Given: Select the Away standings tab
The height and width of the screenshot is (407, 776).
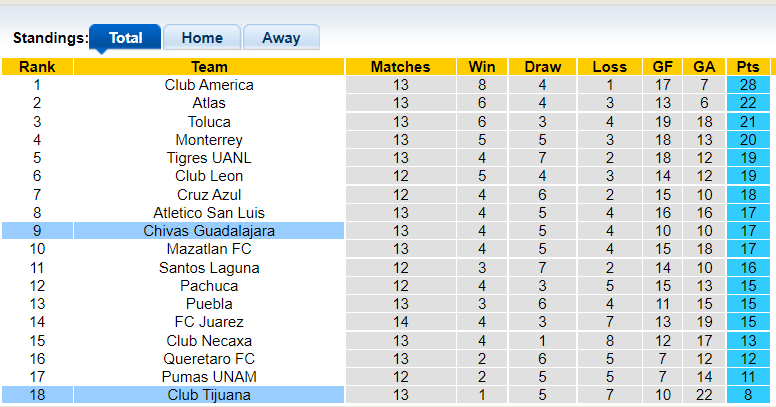Looking at the screenshot, I should coord(281,38).
